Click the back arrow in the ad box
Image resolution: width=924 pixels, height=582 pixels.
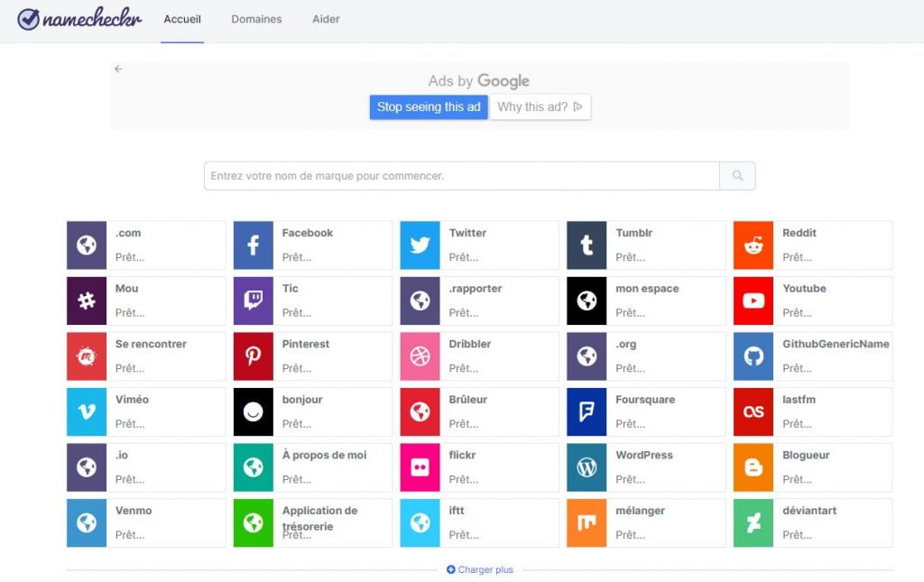(118, 69)
